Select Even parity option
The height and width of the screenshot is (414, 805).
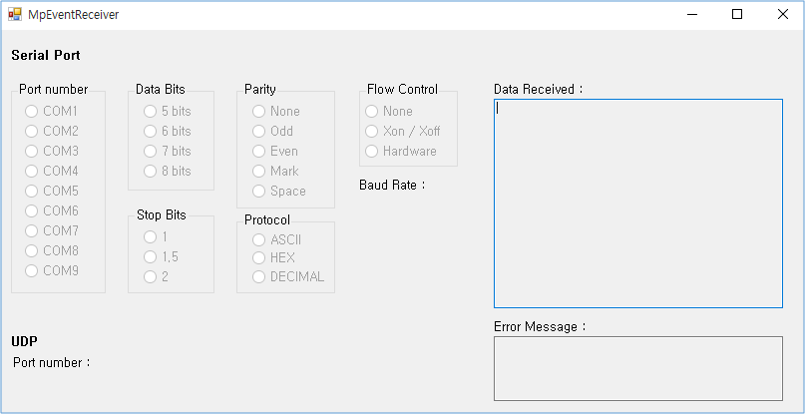(260, 151)
